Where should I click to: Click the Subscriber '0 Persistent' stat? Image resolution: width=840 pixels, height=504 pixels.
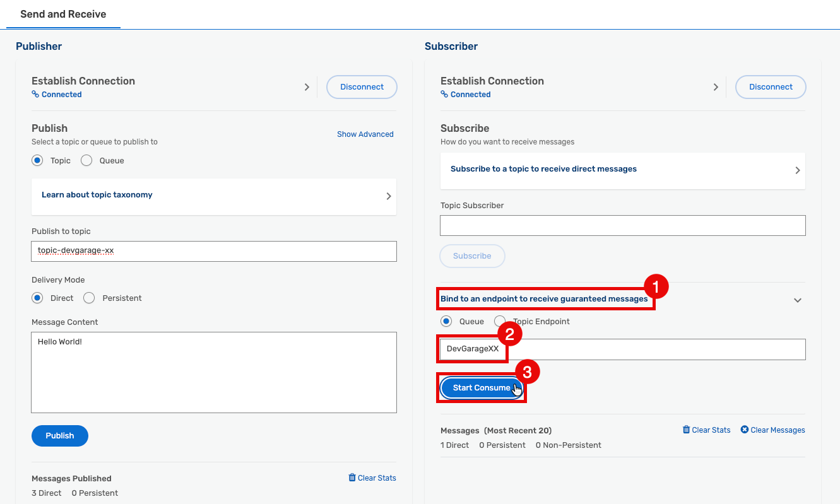tap(502, 445)
